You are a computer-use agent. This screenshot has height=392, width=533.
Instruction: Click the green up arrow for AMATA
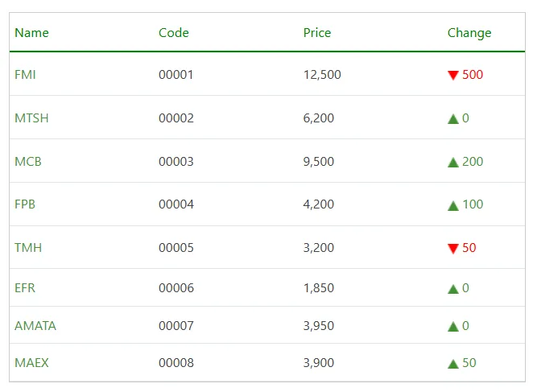453,327
